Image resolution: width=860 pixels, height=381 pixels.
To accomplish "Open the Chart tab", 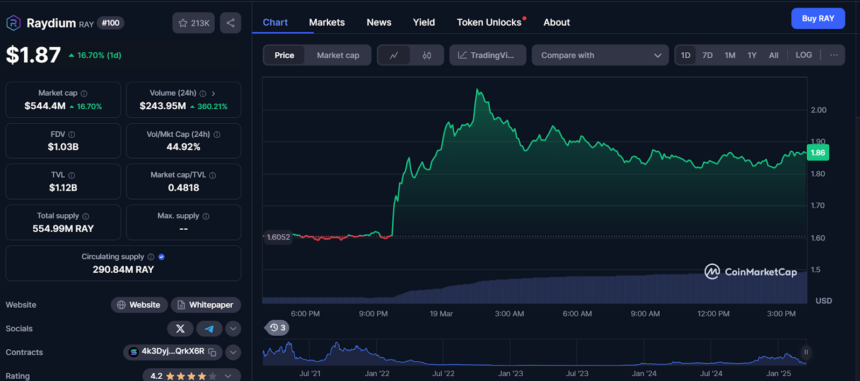I will coord(275,22).
